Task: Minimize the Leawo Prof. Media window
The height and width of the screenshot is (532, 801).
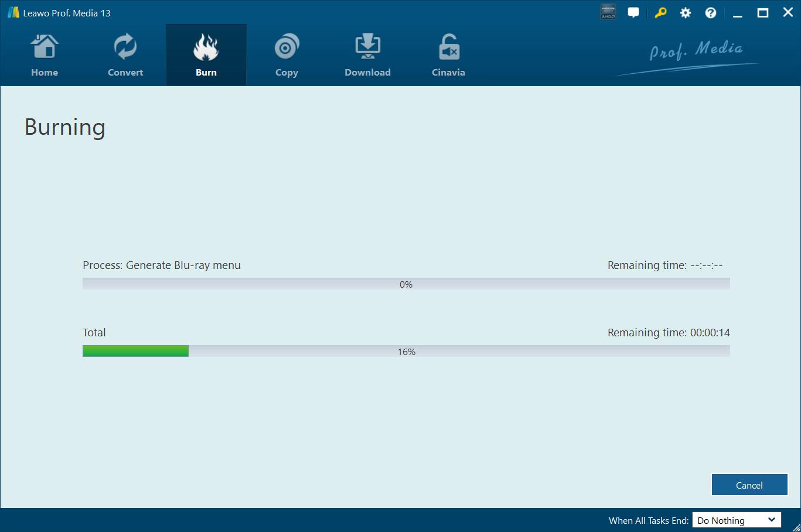Action: (x=738, y=13)
